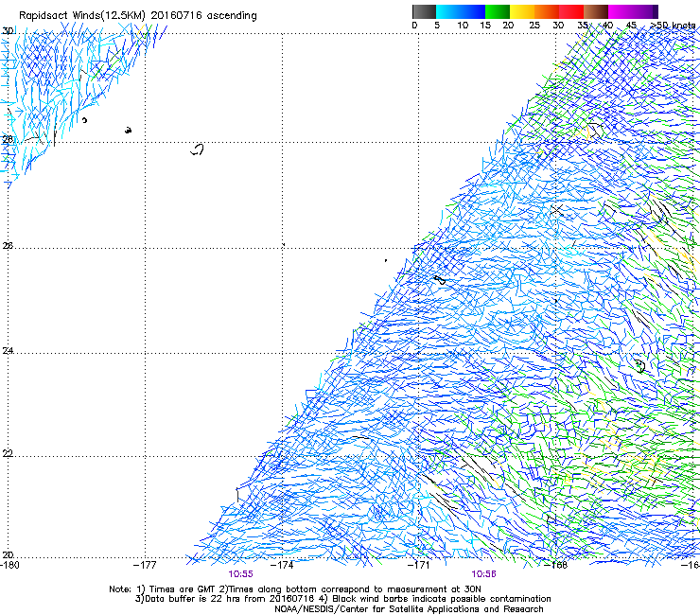Click the "35" label under the color scale

point(583,26)
